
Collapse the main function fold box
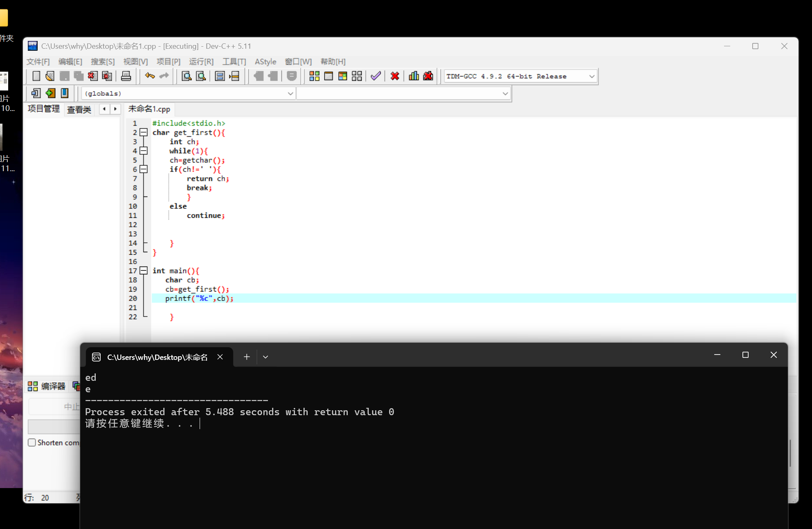pyautogui.click(x=144, y=271)
